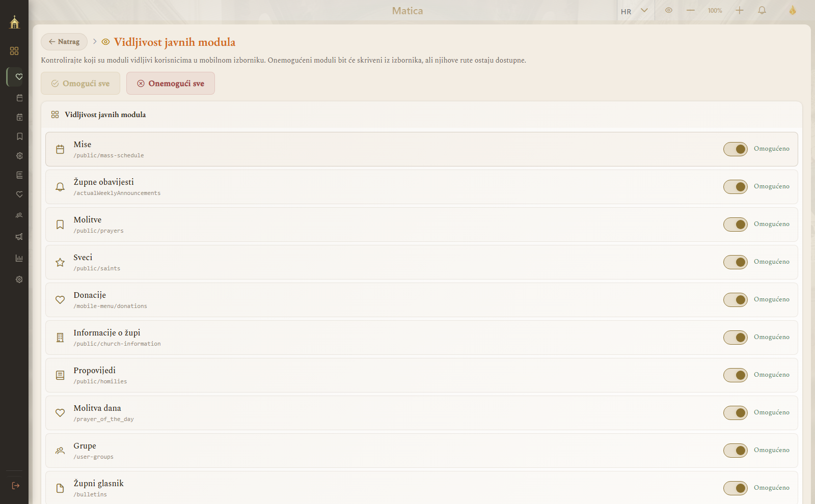Screen dimensions: 815x504
Task: Click the Onemogući sve button
Action: click(x=171, y=83)
